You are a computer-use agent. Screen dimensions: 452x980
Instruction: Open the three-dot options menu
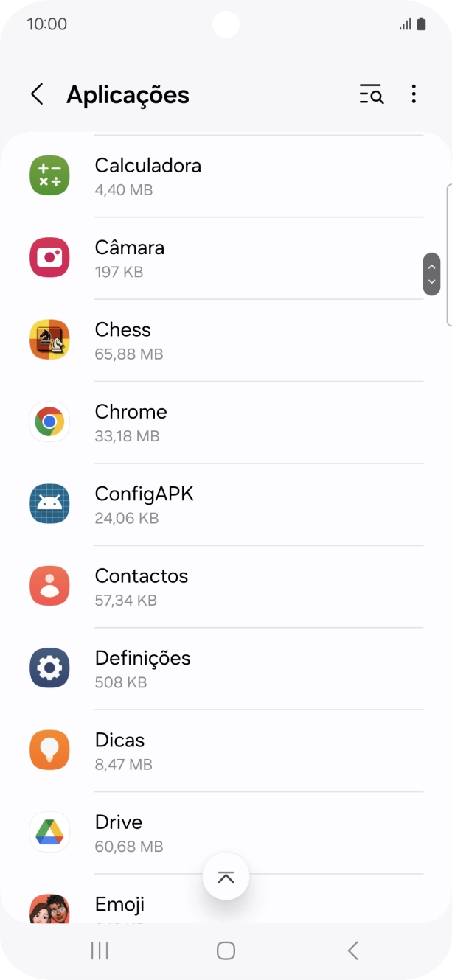(x=414, y=94)
